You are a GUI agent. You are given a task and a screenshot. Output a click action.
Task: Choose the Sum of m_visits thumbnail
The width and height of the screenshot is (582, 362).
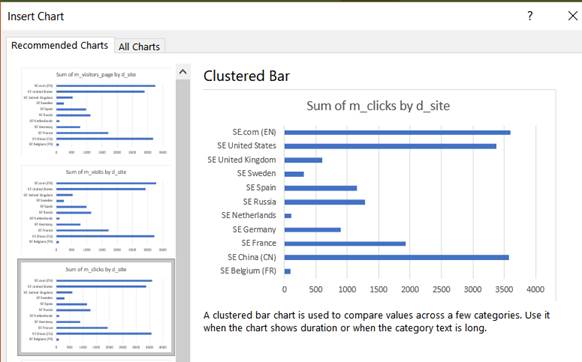[96, 210]
